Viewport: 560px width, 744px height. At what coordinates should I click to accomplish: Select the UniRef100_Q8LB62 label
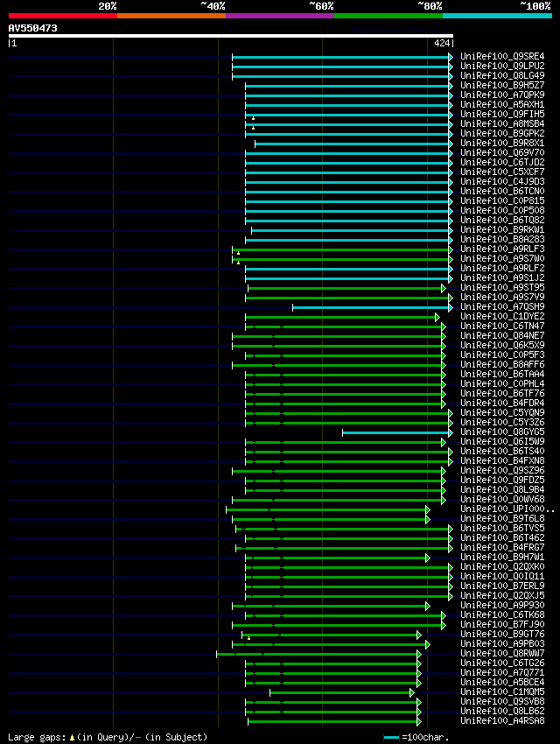point(502,712)
